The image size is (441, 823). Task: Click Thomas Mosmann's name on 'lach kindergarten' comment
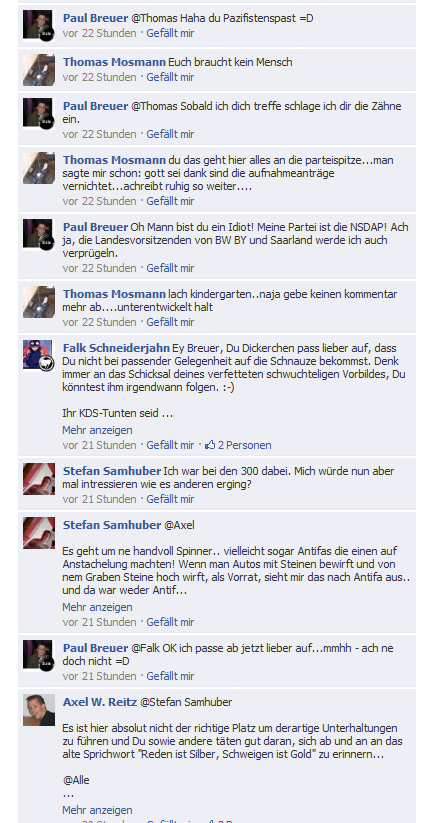tap(114, 294)
